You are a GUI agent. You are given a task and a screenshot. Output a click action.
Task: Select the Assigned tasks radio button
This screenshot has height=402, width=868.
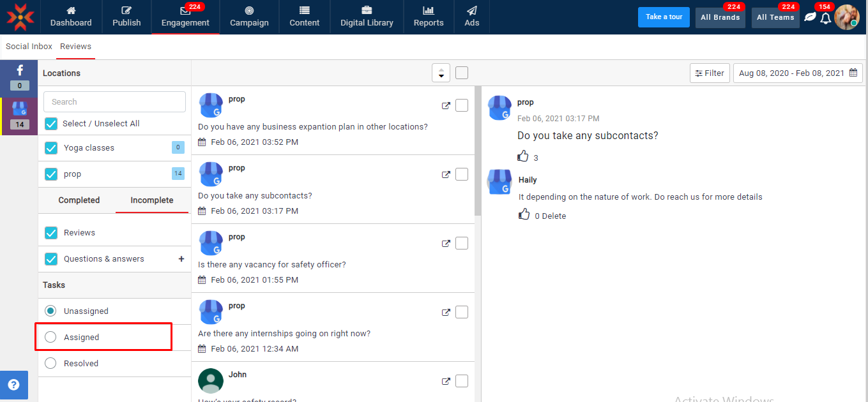(50, 337)
